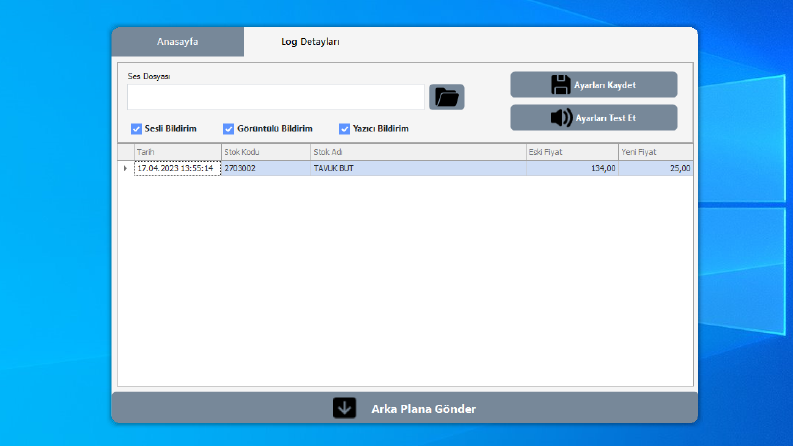Select the Log Detayları tab
Screen dimensions: 793x446
310,42
